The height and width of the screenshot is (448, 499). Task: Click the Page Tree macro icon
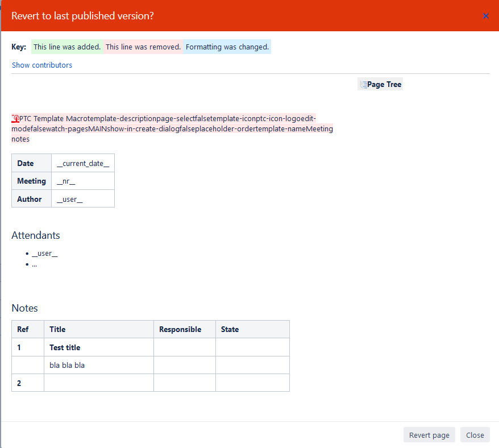point(363,85)
